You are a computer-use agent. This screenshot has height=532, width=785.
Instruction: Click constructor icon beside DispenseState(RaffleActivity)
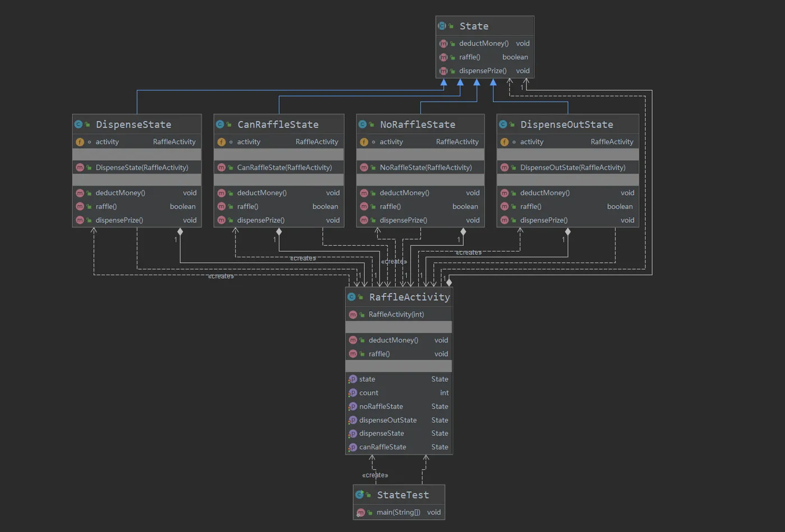[x=80, y=168]
